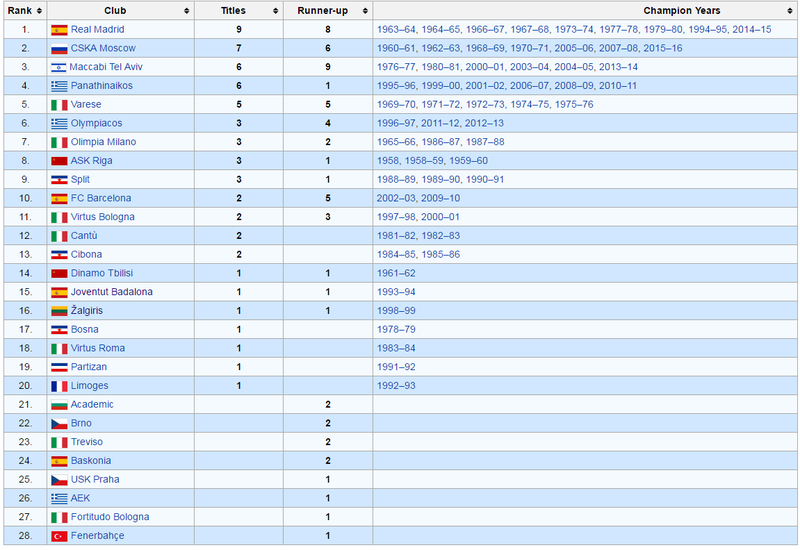
Task: Sort table by Club column arrows
Action: [186, 11]
